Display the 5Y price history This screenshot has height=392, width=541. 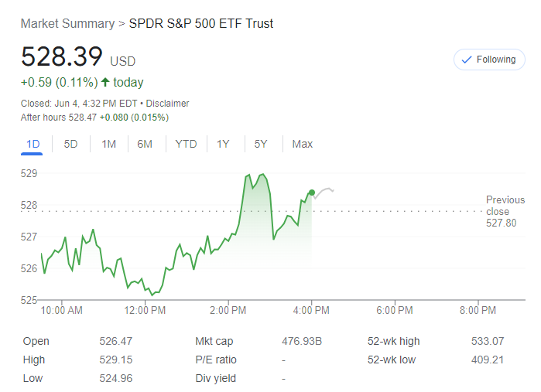(x=261, y=144)
